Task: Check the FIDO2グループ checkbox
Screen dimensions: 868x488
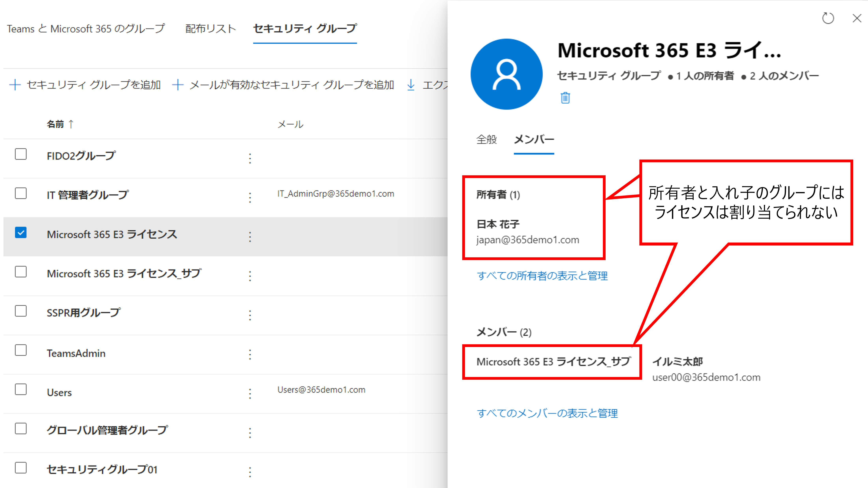Action: [x=21, y=154]
